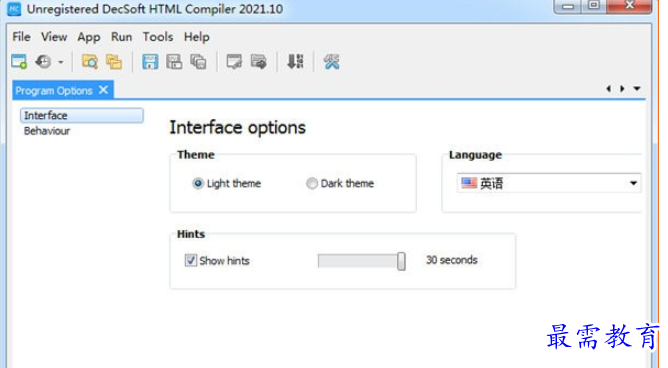
Task: Click the compile down-arrow binary icon
Action: tap(295, 62)
